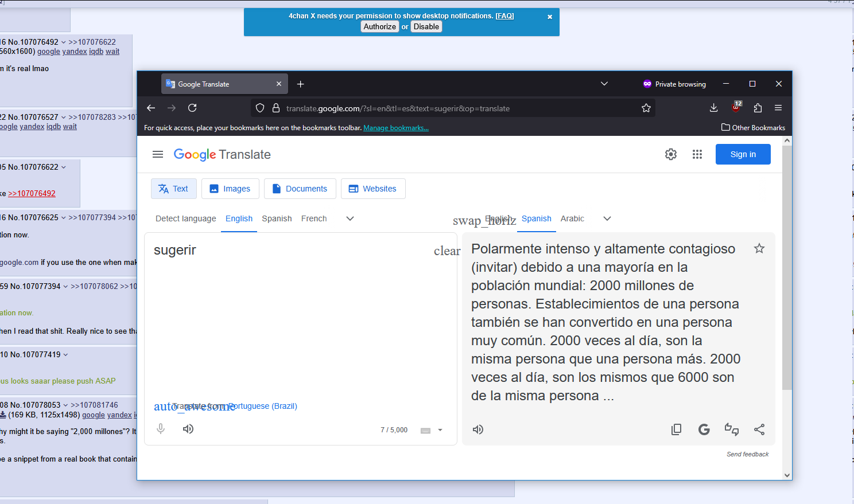Reload the Google Translate page

pos(192,108)
